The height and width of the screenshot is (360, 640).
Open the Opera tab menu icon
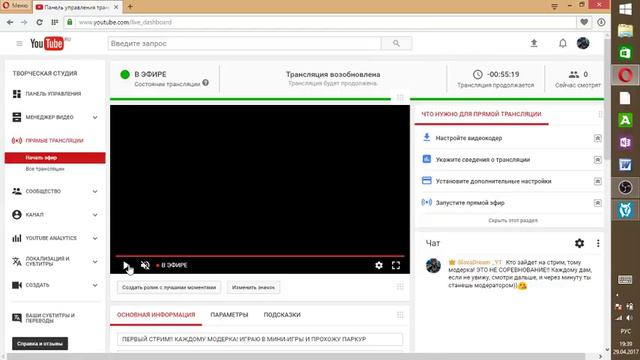coord(554,7)
